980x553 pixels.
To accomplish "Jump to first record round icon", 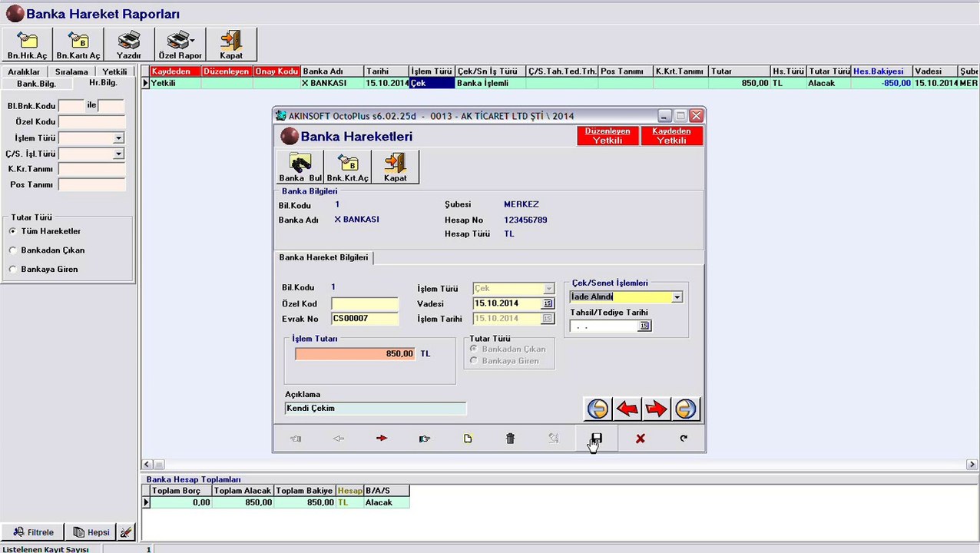I will click(598, 409).
